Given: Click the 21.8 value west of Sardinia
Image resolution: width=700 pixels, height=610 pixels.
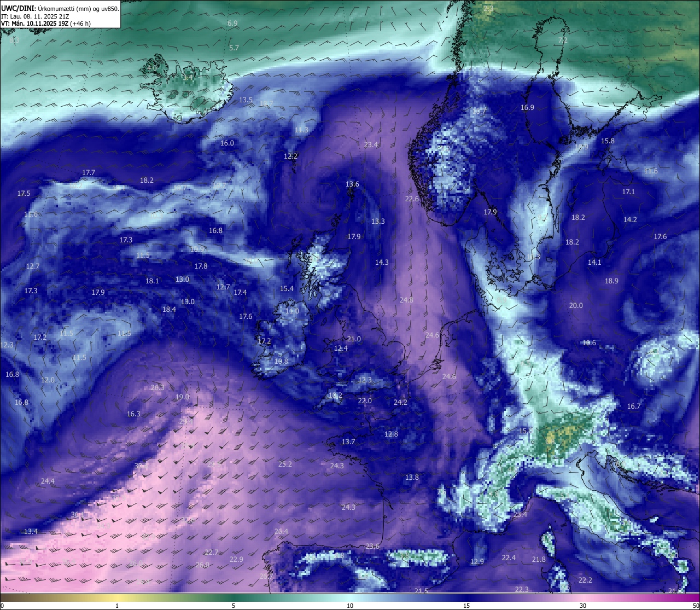Looking at the screenshot, I should tap(539, 560).
